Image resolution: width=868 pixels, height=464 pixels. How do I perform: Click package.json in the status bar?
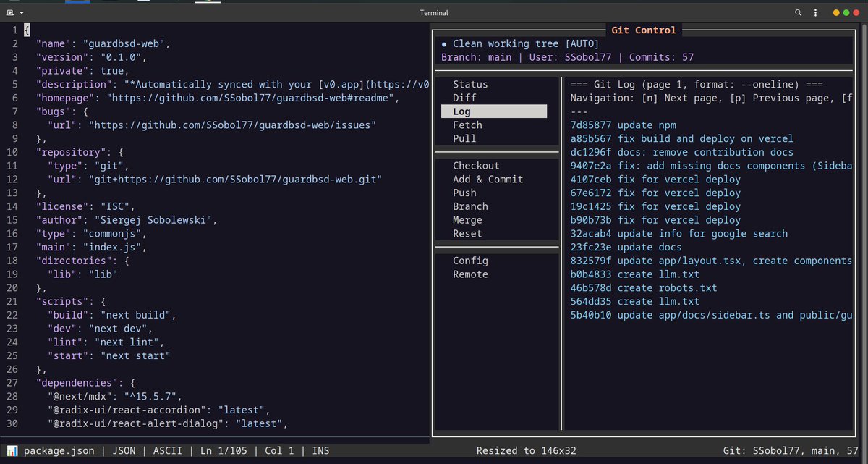(x=59, y=451)
